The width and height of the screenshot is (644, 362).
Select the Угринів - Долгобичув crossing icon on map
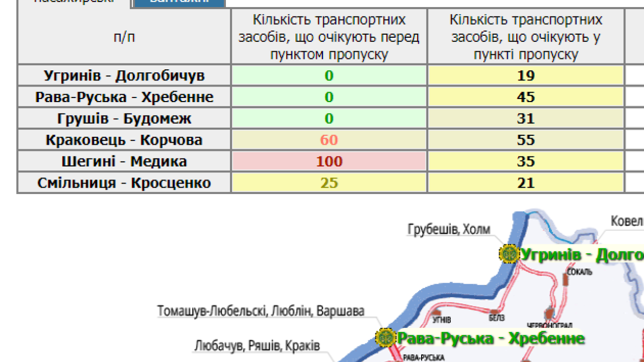(510, 253)
